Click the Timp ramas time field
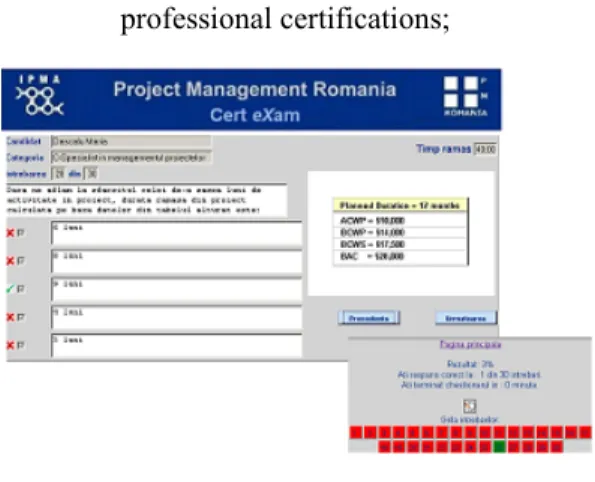 (x=485, y=149)
